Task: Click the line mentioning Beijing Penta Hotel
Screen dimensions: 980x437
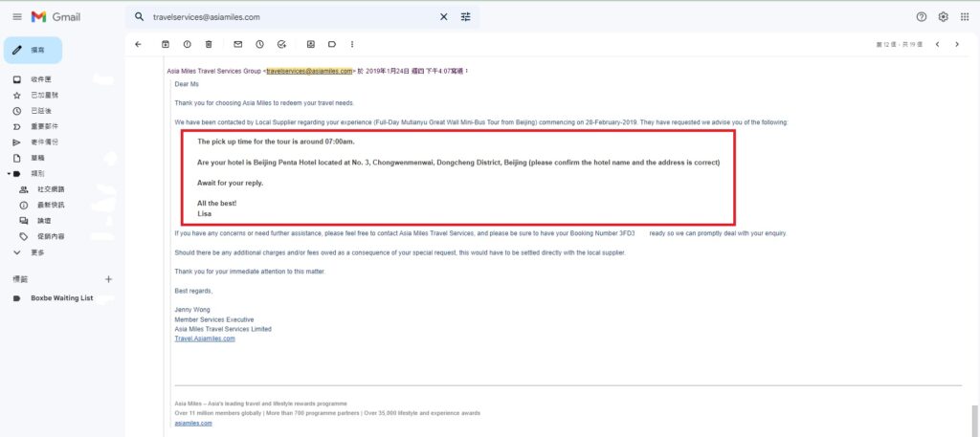Action: click(x=458, y=163)
